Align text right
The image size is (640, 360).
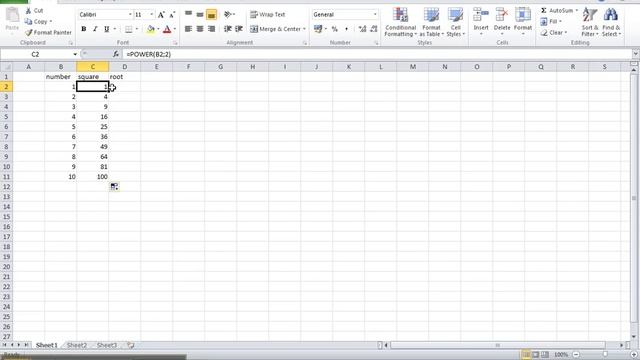pyautogui.click(x=211, y=29)
